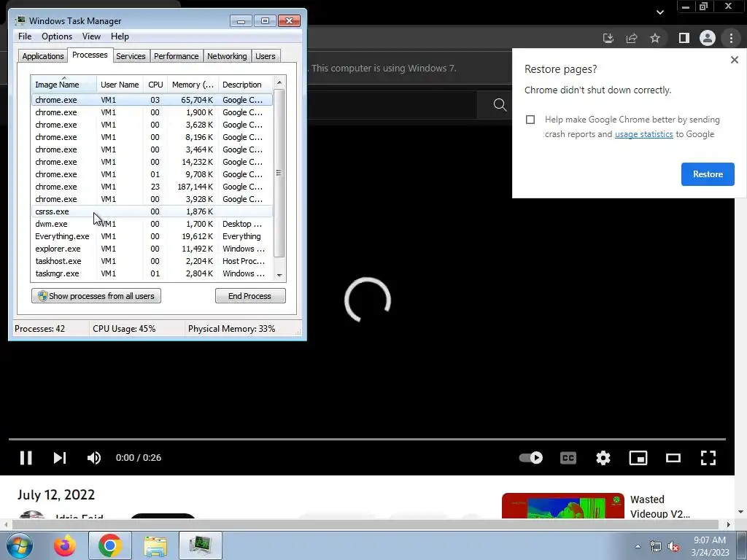747x560 pixels.
Task: Click the muted volume tray icon
Action: (673, 546)
